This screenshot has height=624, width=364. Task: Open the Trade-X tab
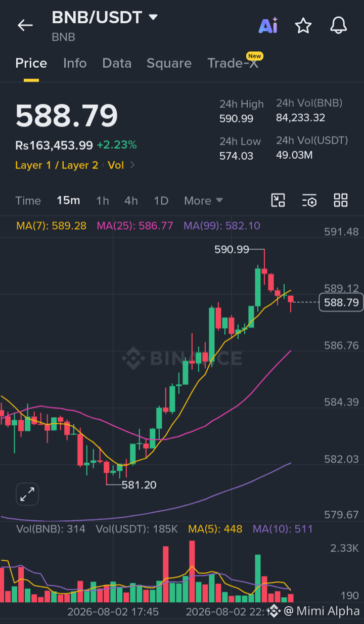point(233,63)
